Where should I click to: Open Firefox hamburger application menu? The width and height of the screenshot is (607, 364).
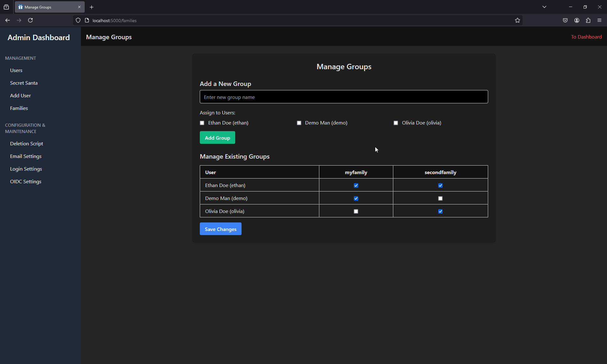tap(599, 20)
